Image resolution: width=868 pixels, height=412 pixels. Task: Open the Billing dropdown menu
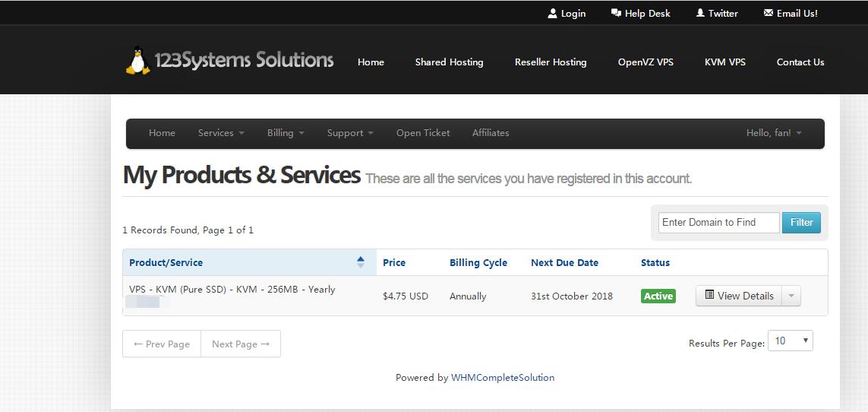tap(286, 133)
